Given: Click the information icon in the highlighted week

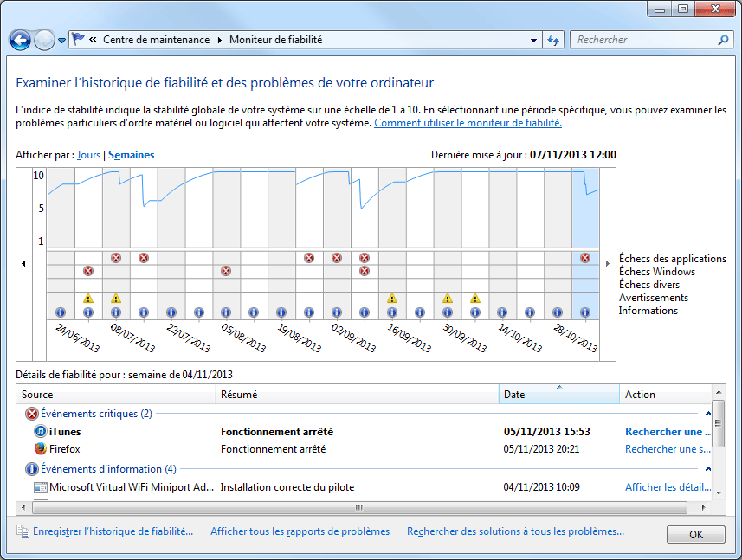Looking at the screenshot, I should pyautogui.click(x=585, y=312).
